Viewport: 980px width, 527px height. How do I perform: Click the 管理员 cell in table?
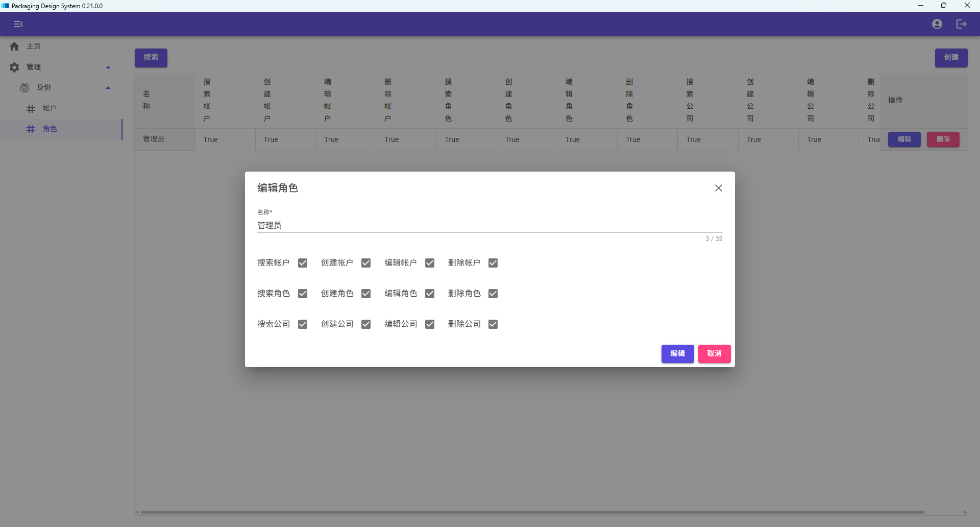coord(164,139)
